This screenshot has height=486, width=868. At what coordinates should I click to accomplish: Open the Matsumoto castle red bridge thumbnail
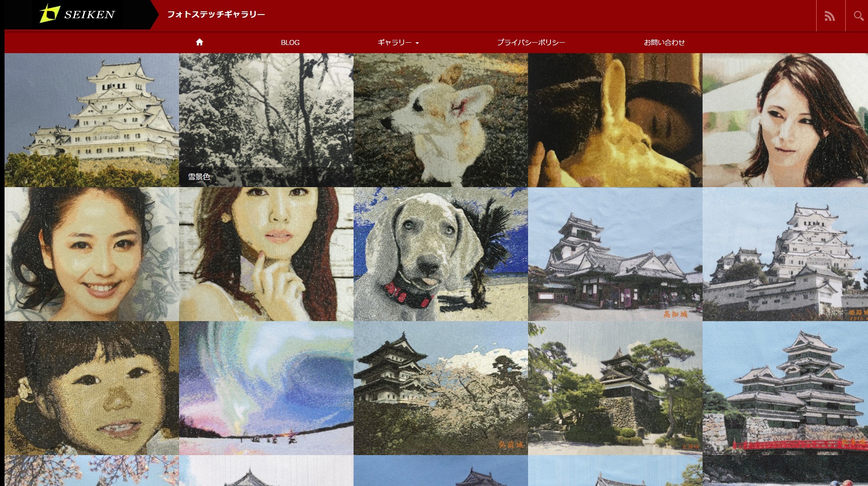pos(785,388)
